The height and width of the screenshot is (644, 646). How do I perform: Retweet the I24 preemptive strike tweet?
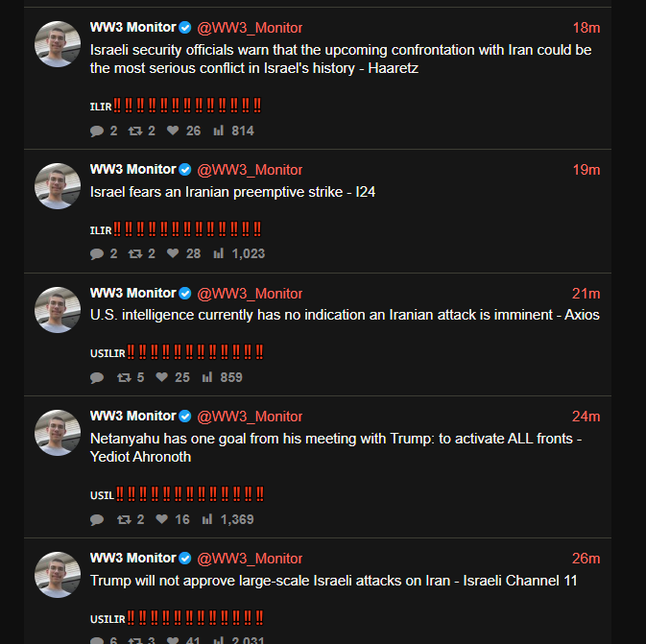pyautogui.click(x=135, y=253)
